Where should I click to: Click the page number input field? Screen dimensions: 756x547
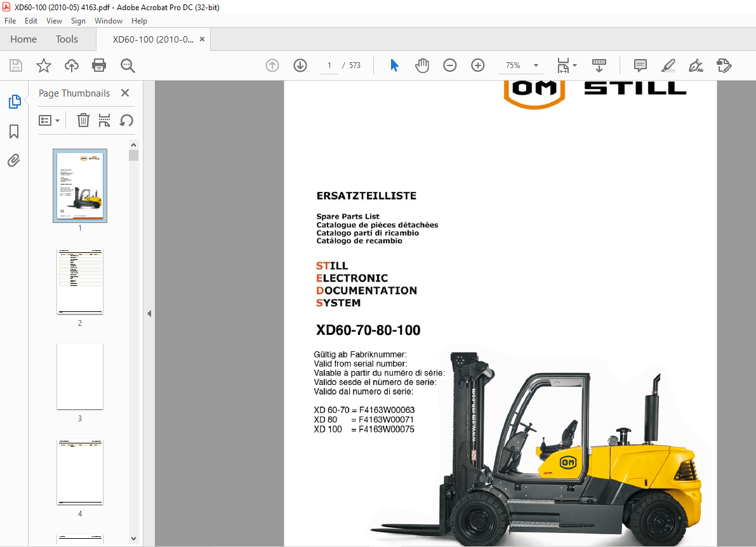tap(330, 65)
